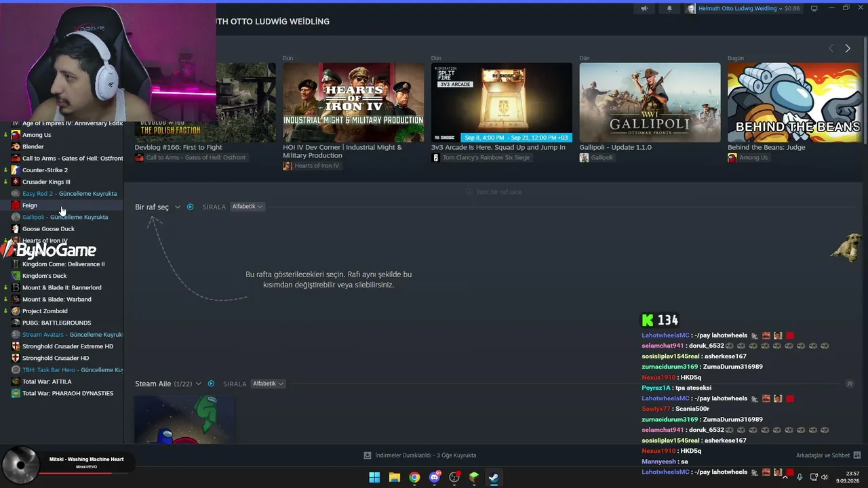Open the Hearts of Iron IV news thumbnail
This screenshot has height=488, width=868.
353,102
